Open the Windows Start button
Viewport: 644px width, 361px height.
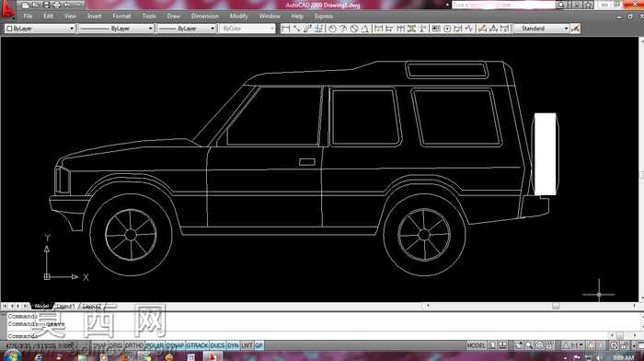pyautogui.click(x=12, y=356)
